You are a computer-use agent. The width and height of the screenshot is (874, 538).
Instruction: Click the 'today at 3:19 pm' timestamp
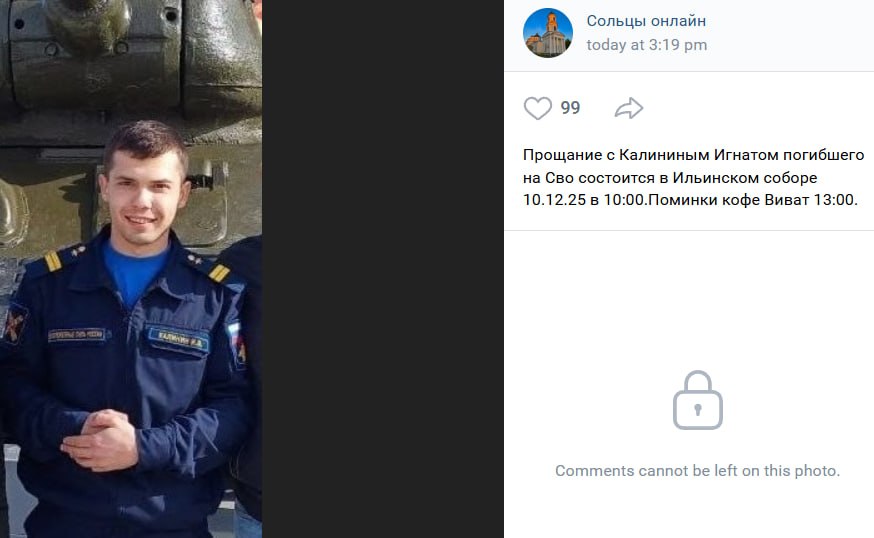pyautogui.click(x=646, y=45)
